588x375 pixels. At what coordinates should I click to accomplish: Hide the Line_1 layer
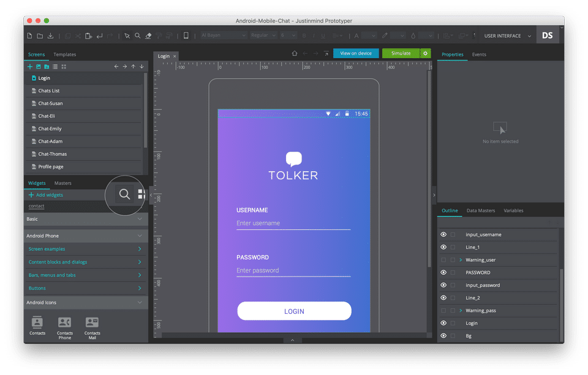point(443,247)
